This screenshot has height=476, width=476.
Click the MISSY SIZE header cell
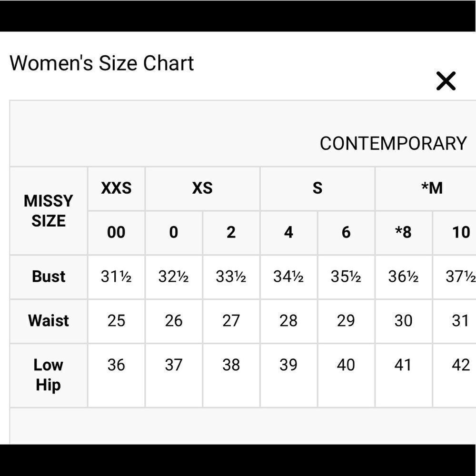[49, 210]
